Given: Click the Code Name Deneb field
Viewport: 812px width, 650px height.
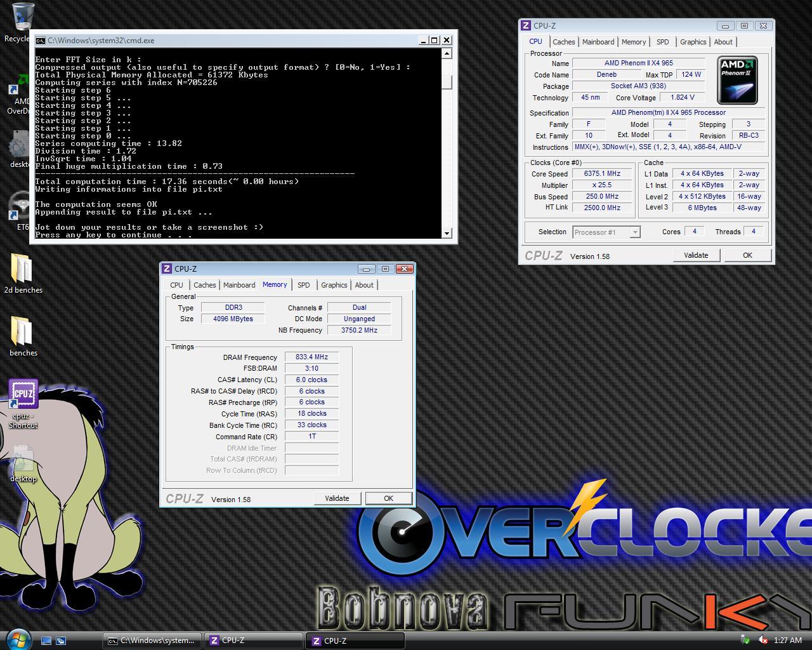Looking at the screenshot, I should pyautogui.click(x=606, y=74).
